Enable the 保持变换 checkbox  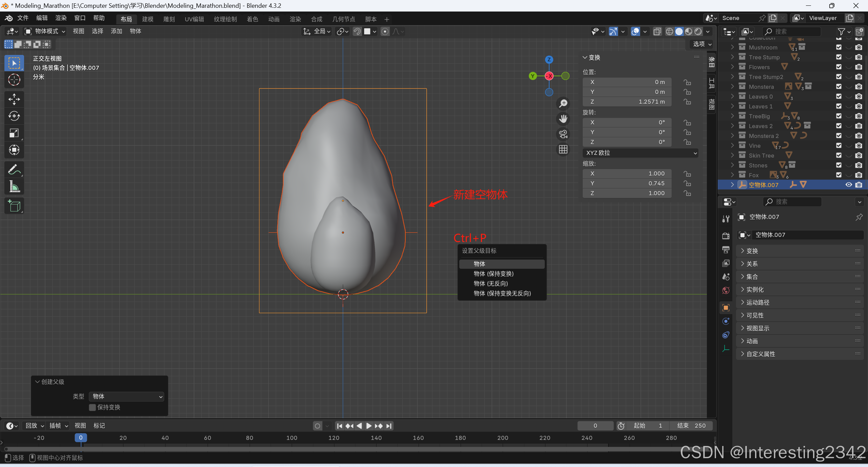click(92, 407)
